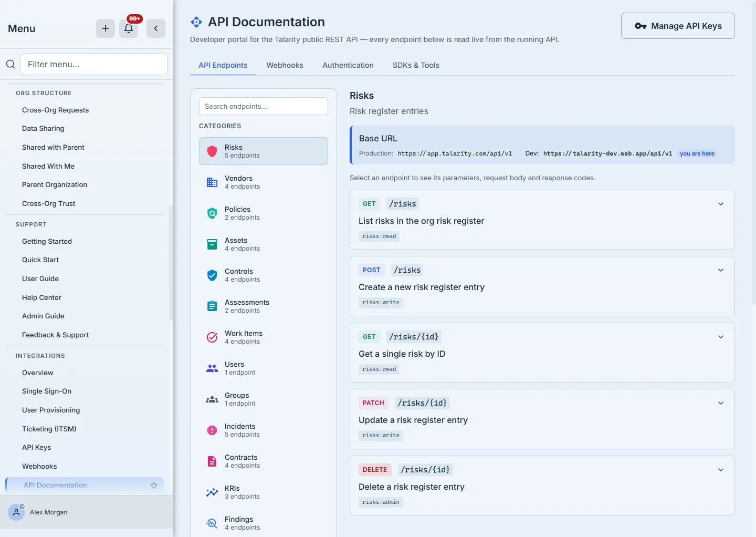This screenshot has height=537, width=756.
Task: Click the Groups people icon
Action: tap(212, 399)
